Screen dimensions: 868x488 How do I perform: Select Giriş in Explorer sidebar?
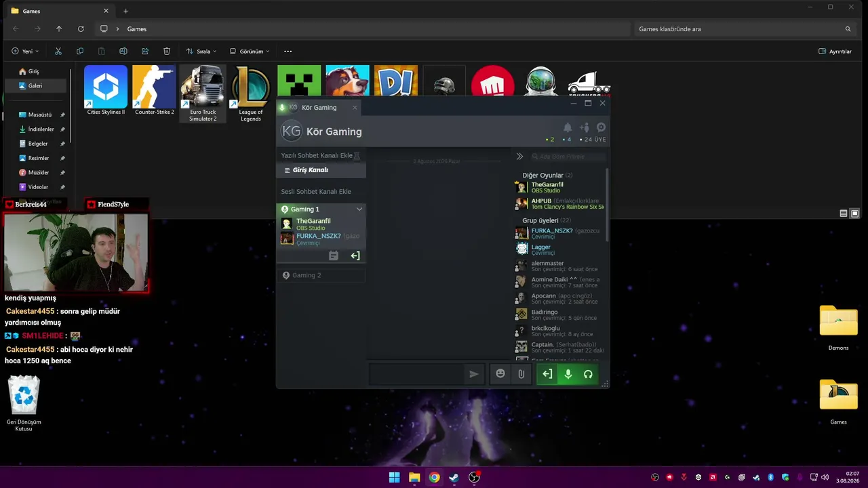(36, 71)
